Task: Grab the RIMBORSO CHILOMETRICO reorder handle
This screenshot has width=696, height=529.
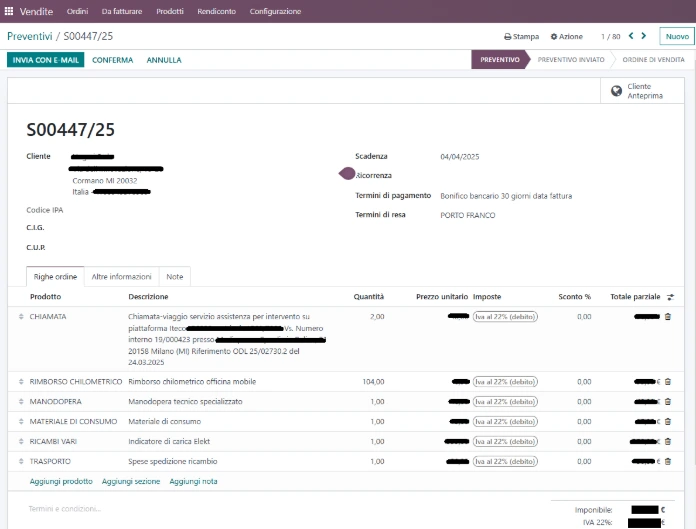Action: 21,382
